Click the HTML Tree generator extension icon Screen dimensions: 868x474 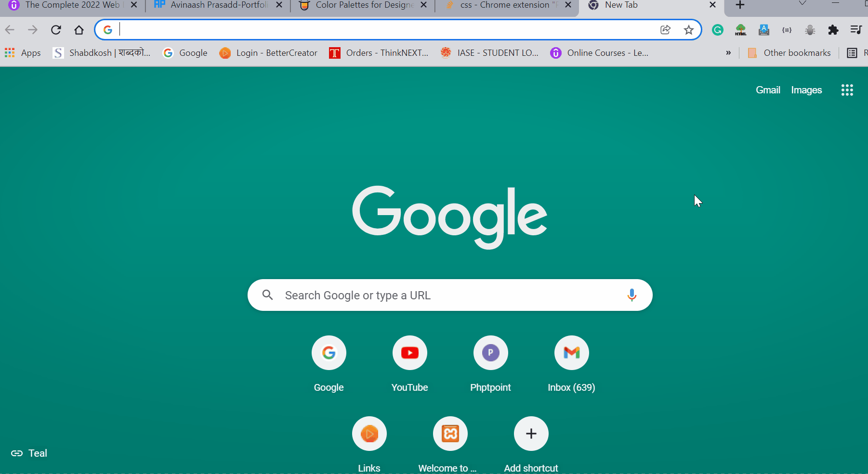coord(741,29)
